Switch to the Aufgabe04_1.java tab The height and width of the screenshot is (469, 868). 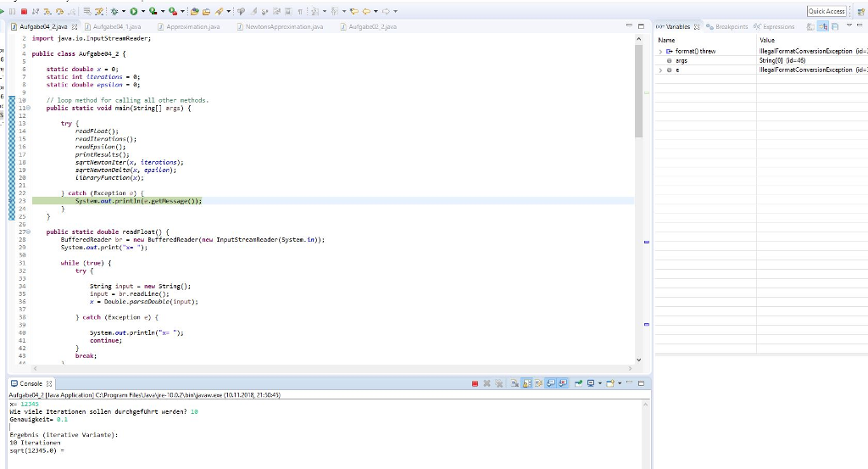click(x=117, y=26)
